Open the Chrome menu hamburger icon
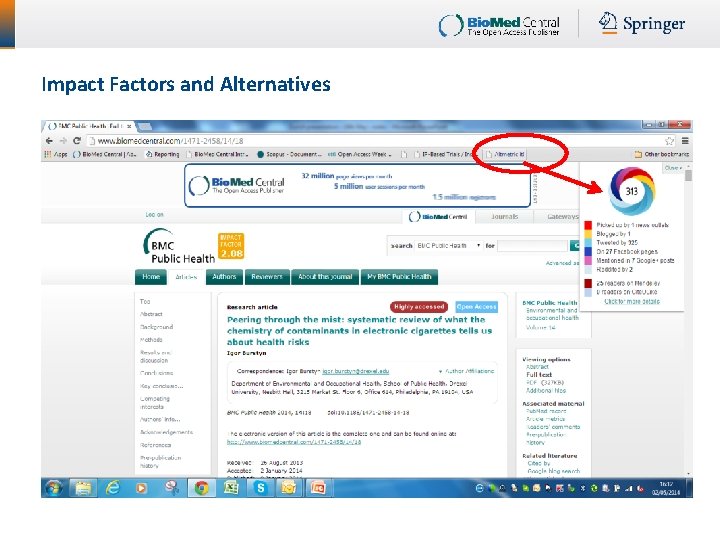This screenshot has width=720, height=540. tap(685, 141)
